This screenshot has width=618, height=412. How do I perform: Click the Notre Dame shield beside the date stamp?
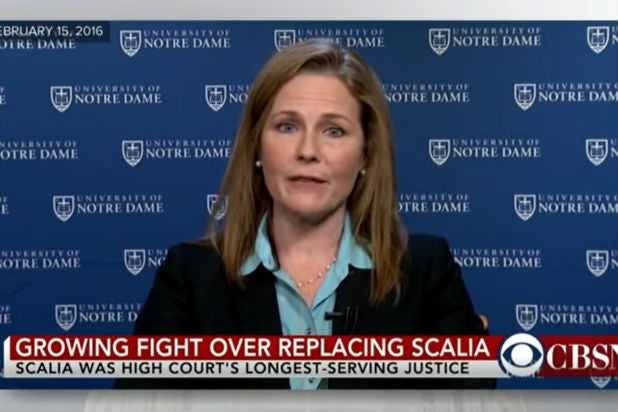(x=131, y=43)
